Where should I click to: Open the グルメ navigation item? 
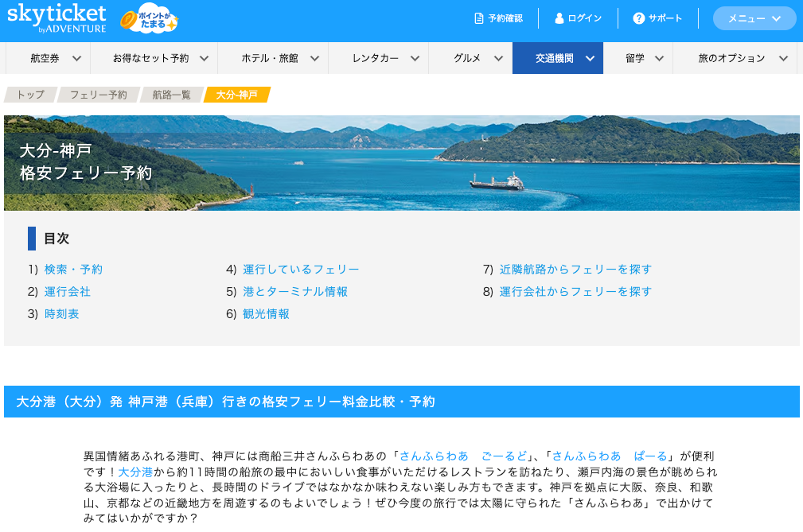(478, 58)
